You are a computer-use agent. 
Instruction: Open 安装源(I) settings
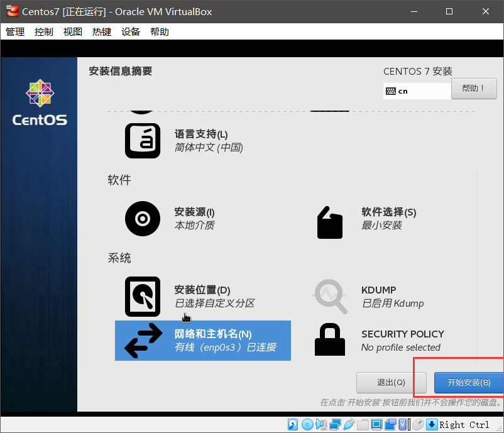[194, 212]
